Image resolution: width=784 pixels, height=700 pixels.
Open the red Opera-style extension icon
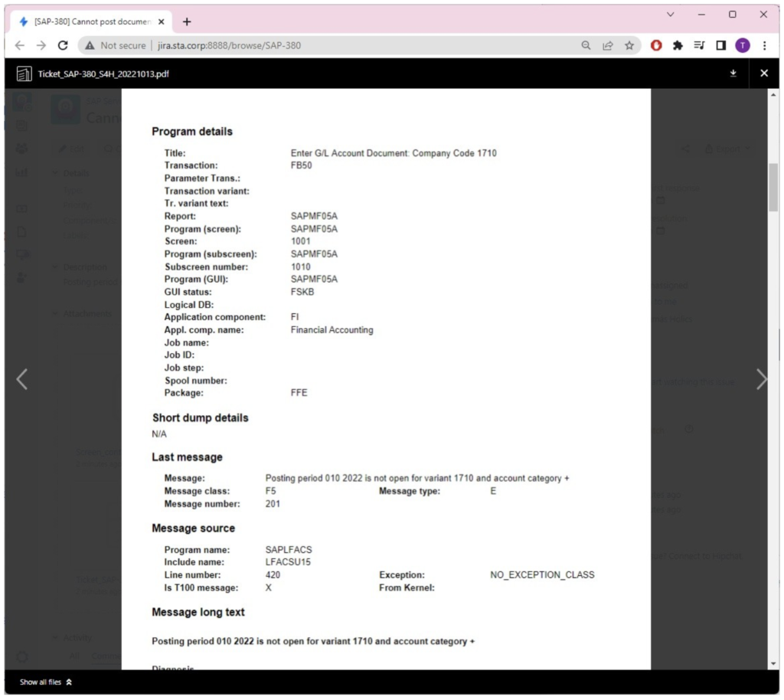point(656,45)
